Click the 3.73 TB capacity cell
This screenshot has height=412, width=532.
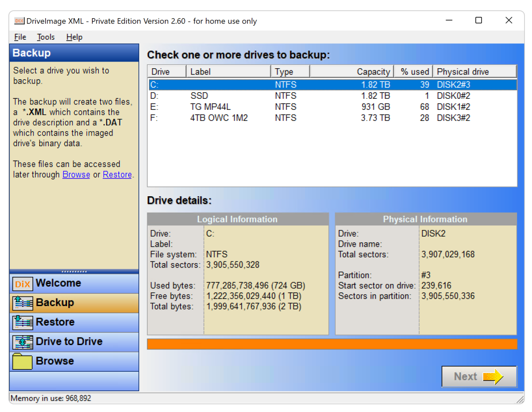[376, 118]
